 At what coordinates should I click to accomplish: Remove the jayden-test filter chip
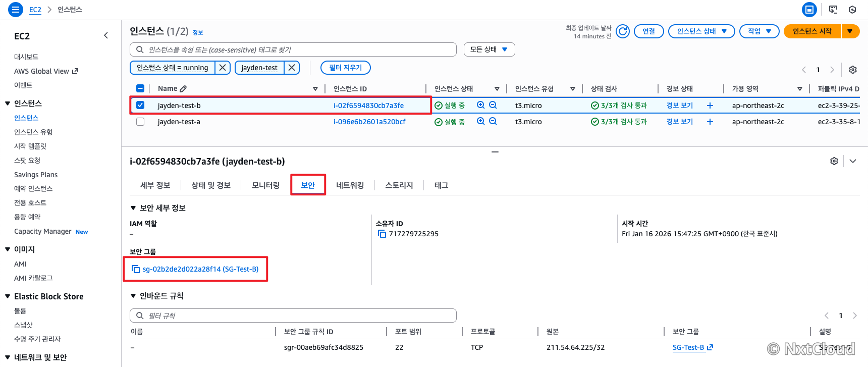[x=292, y=68]
